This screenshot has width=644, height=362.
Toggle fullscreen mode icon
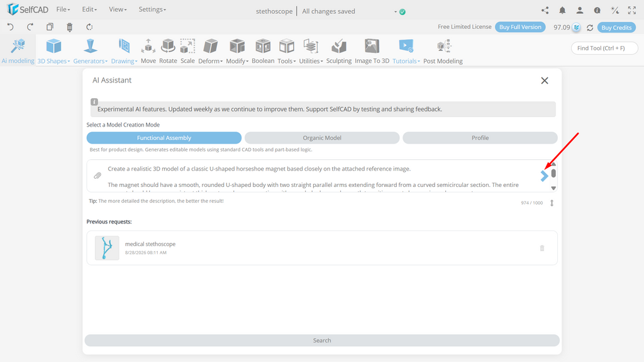632,11
